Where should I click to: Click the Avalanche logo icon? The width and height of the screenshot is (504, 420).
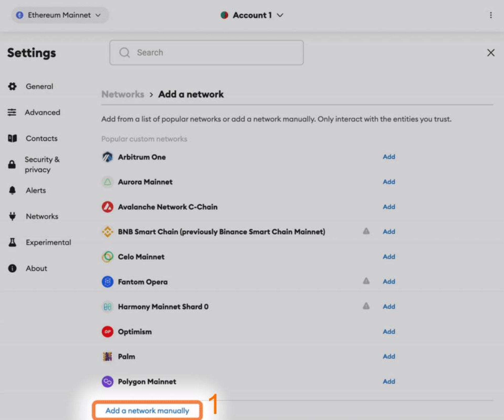[107, 207]
